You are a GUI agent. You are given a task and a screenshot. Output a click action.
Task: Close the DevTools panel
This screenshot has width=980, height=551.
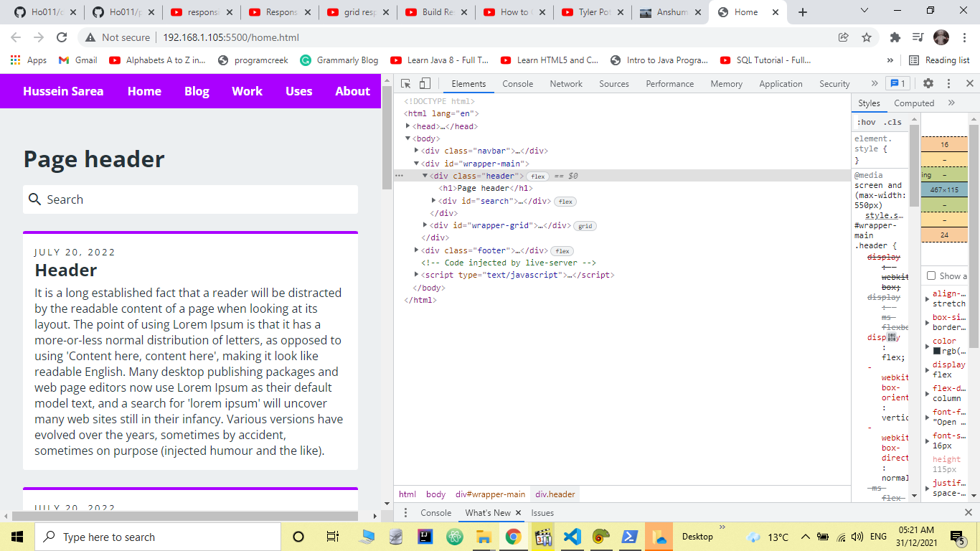969,83
